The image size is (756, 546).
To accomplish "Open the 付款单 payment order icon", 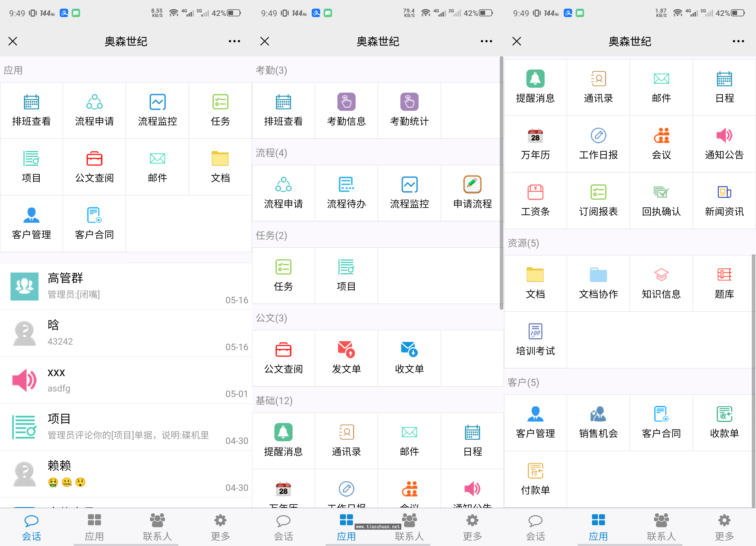I will 535,479.
